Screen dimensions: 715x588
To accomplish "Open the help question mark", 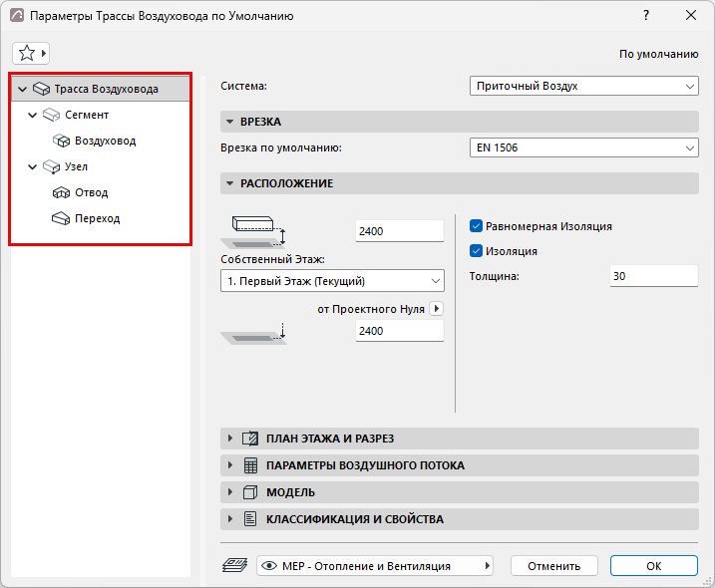I will [x=646, y=16].
